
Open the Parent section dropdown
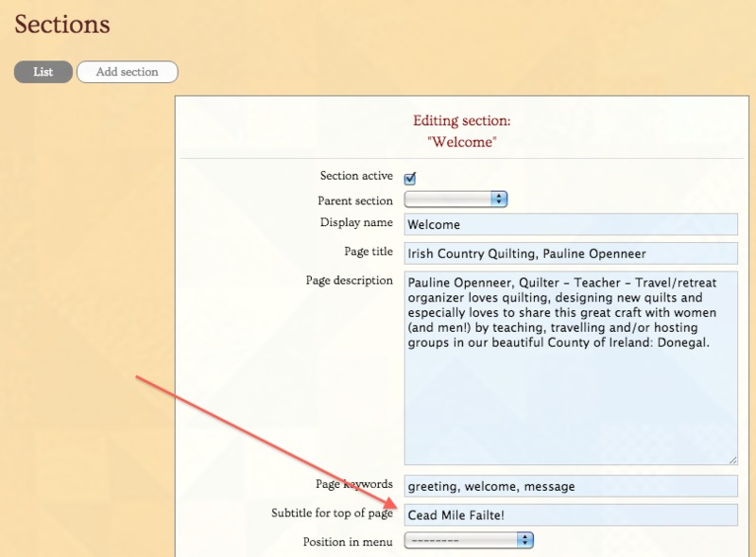click(x=455, y=200)
